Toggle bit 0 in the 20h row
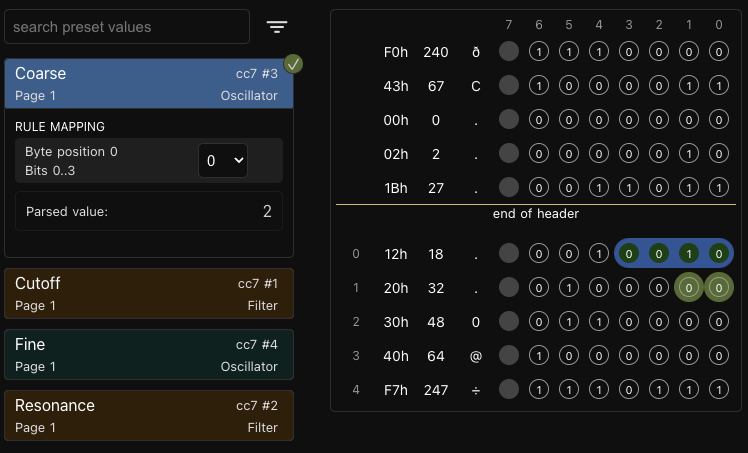The image size is (748, 453). 718,288
